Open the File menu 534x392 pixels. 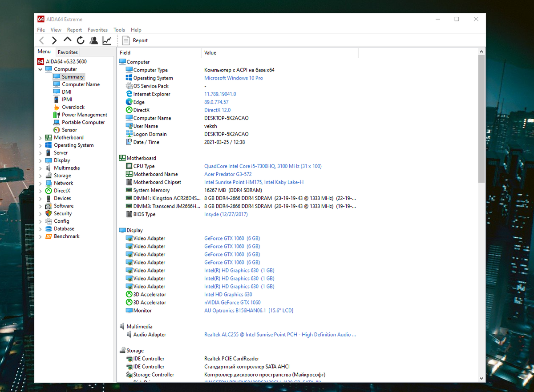coord(41,30)
